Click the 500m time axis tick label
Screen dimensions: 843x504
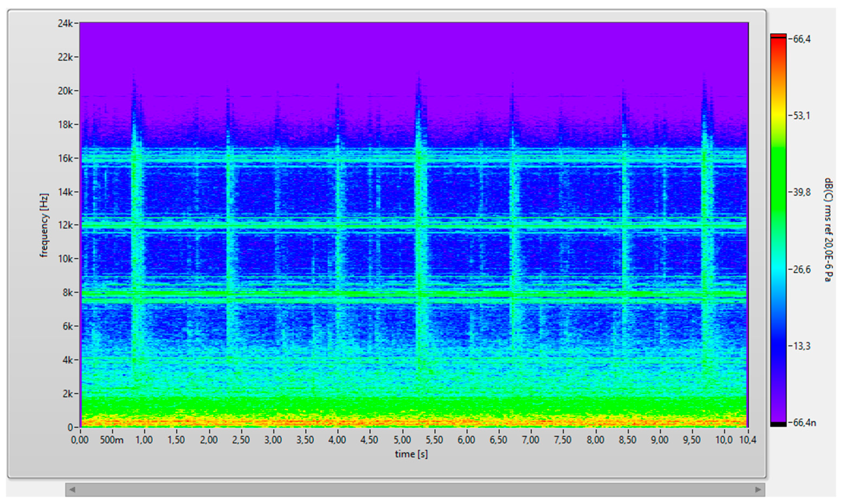[112, 440]
